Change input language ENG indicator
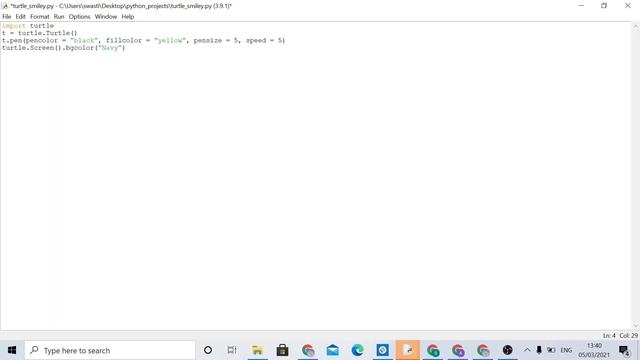Image resolution: width=640 pixels, height=360 pixels. 566,350
